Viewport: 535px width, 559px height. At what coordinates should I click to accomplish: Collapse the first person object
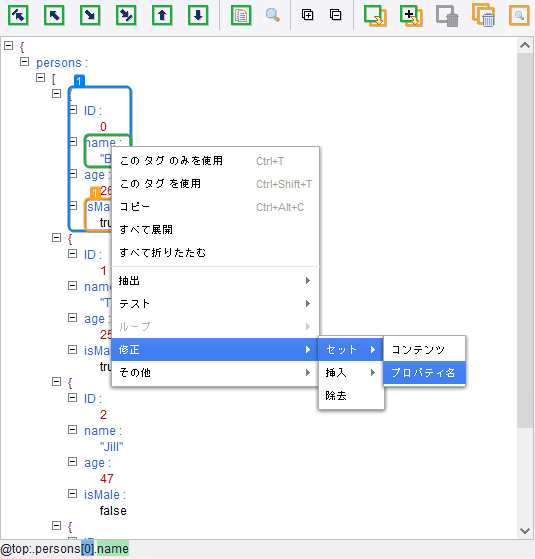pos(56,93)
